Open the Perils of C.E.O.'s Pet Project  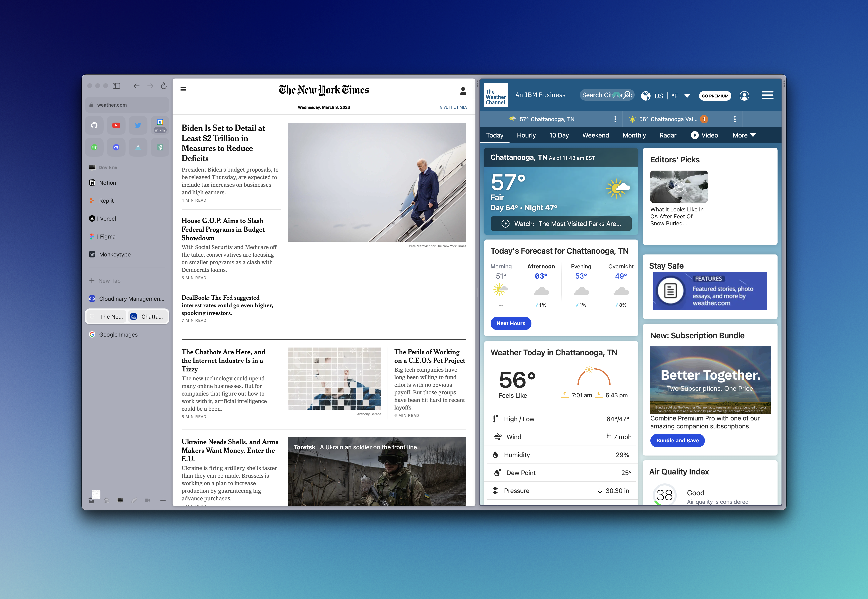(x=430, y=356)
